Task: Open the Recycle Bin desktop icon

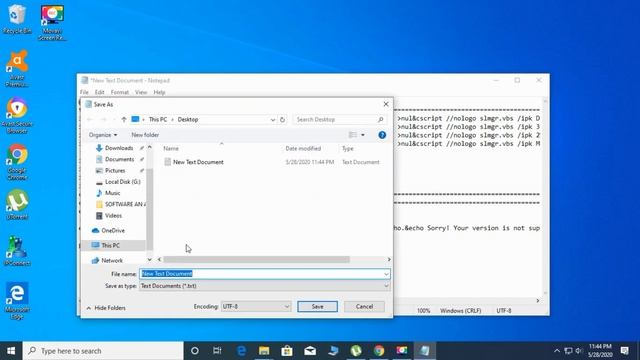Action: [17, 18]
